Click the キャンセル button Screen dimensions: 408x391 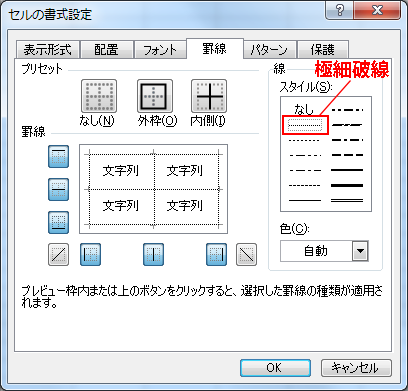356,368
